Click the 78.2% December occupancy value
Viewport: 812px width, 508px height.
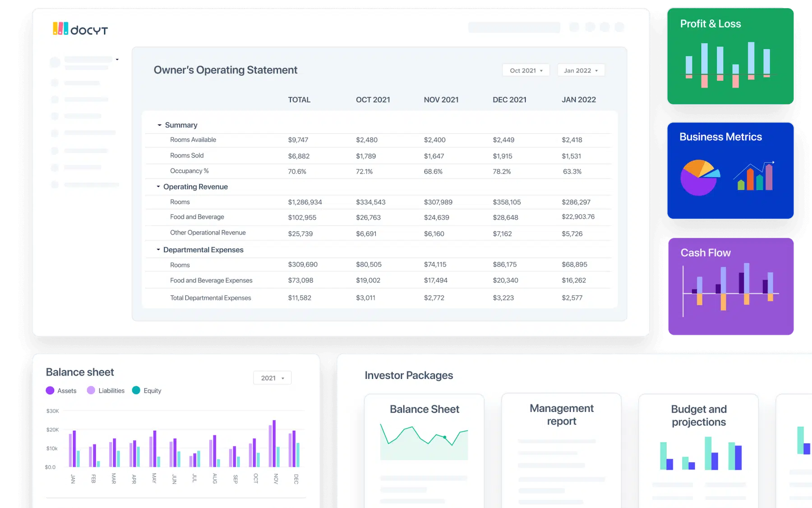click(502, 172)
